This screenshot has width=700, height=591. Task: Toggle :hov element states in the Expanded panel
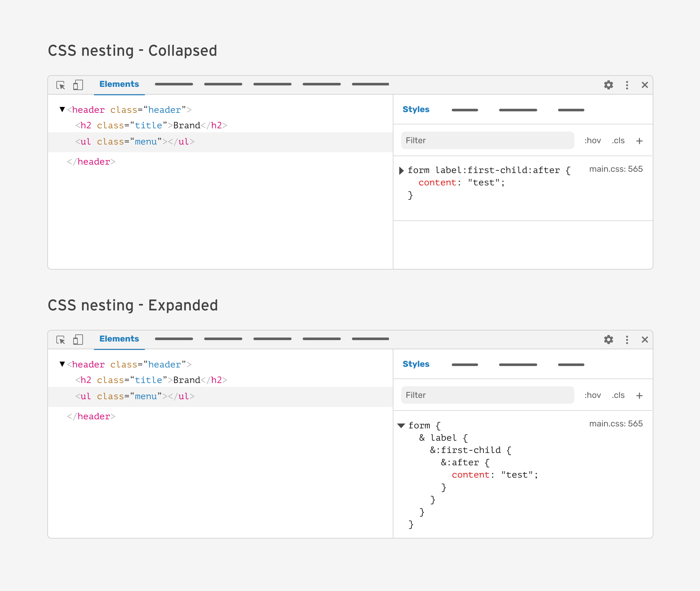592,395
